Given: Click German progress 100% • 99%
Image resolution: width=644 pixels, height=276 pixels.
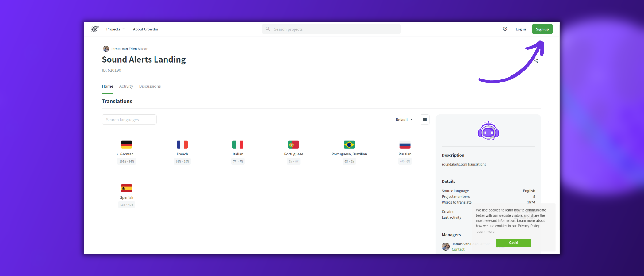Looking at the screenshot, I should (127, 161).
